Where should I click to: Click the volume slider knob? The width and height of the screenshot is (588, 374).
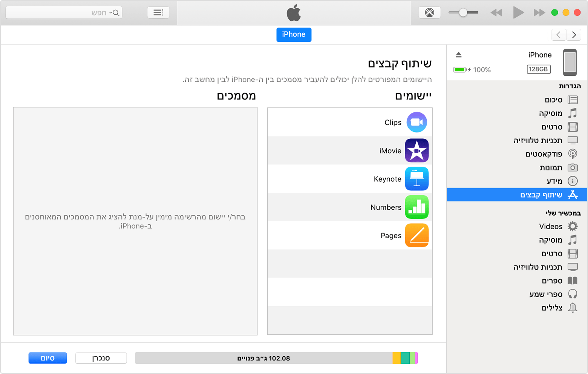point(463,12)
